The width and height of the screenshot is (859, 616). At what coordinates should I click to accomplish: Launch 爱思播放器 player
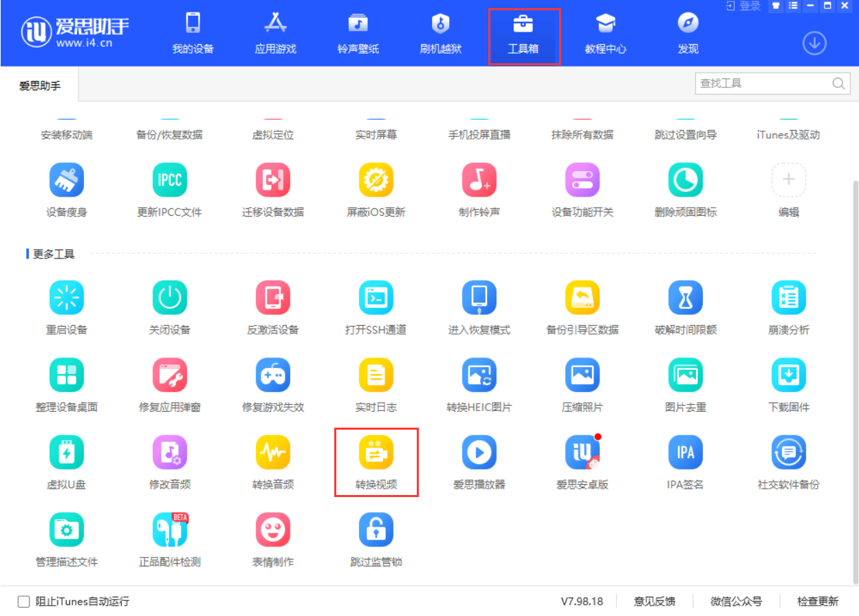(479, 452)
